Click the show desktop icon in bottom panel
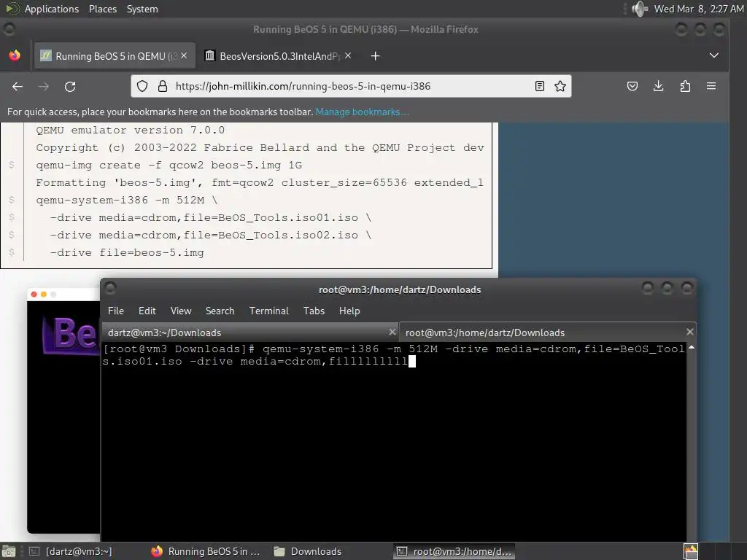The height and width of the screenshot is (560, 747). (9, 551)
